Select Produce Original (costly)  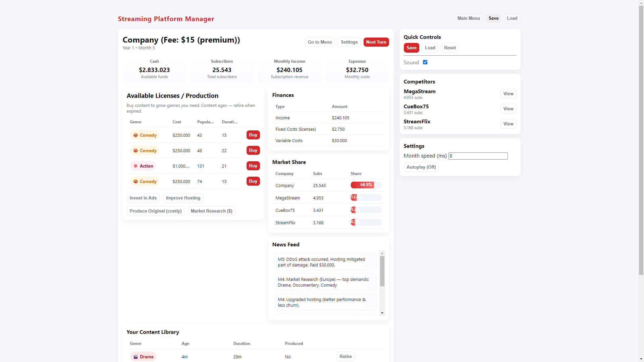tap(155, 211)
